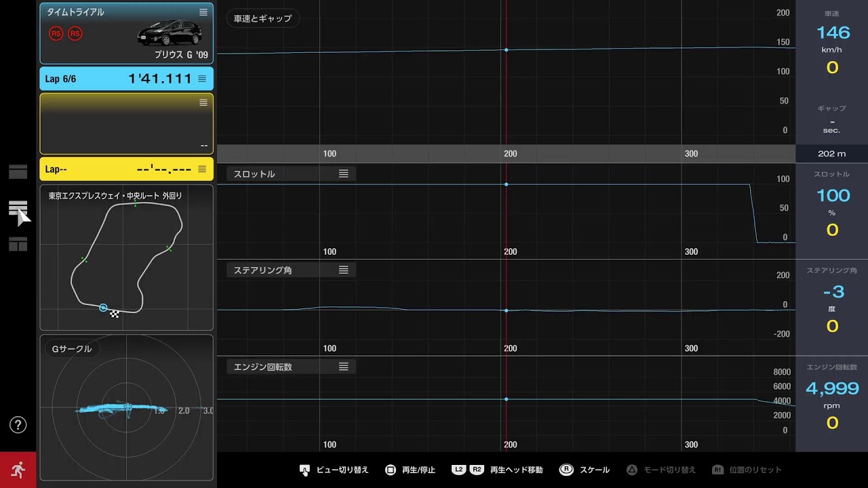The width and height of the screenshot is (868, 488).
Task: Click the 再生ヘッド移動 label
Action: pos(516,470)
